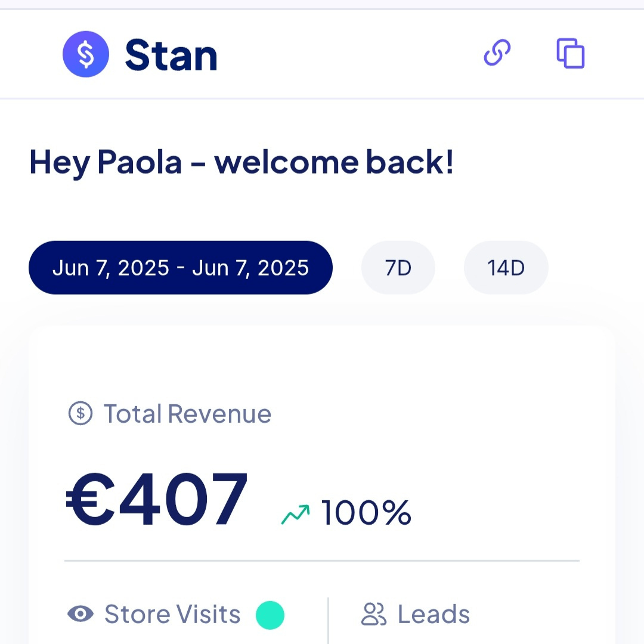Click the vertical divider left of Leads

pyautogui.click(x=329, y=620)
